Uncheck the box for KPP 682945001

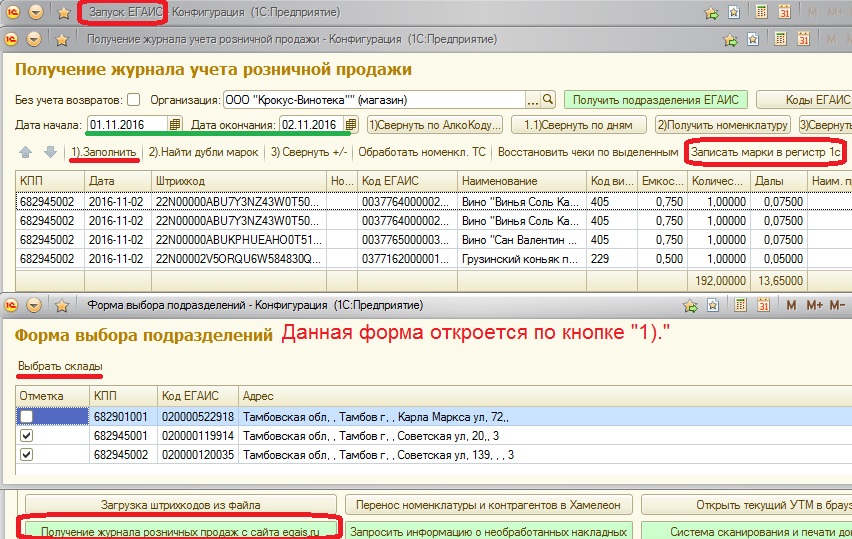click(26, 435)
